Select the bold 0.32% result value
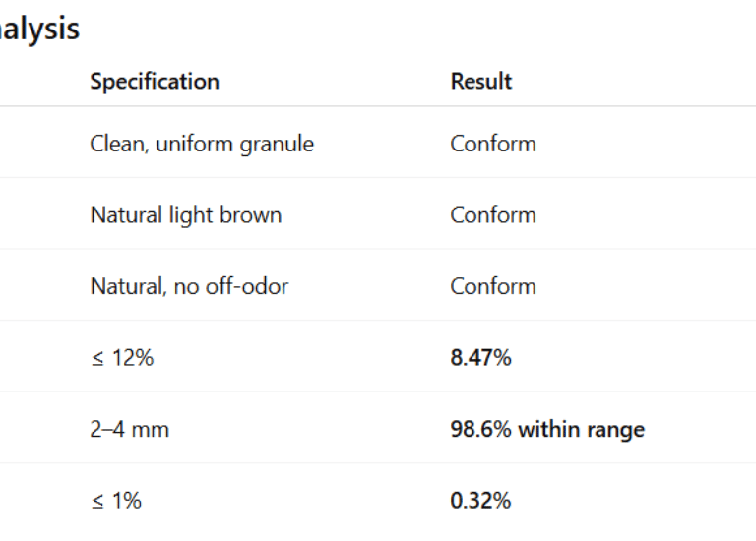Viewport: 756px width, 541px height. pyautogui.click(x=480, y=501)
